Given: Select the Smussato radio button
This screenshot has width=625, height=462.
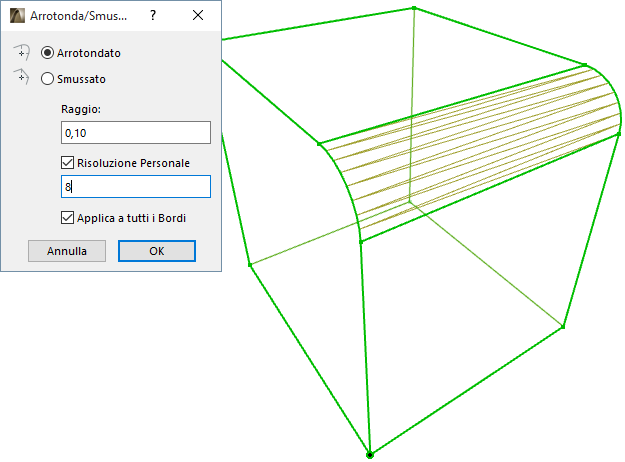Looking at the screenshot, I should click(x=47, y=79).
